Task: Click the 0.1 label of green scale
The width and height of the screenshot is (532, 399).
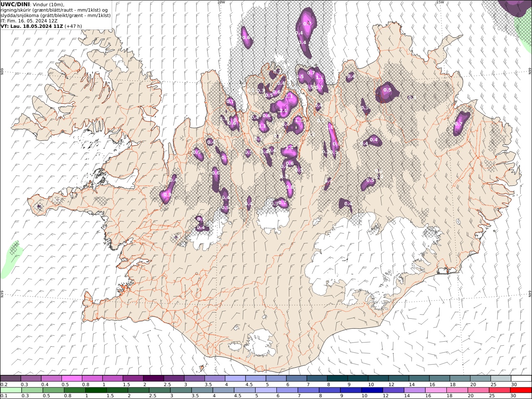Action: point(3,396)
